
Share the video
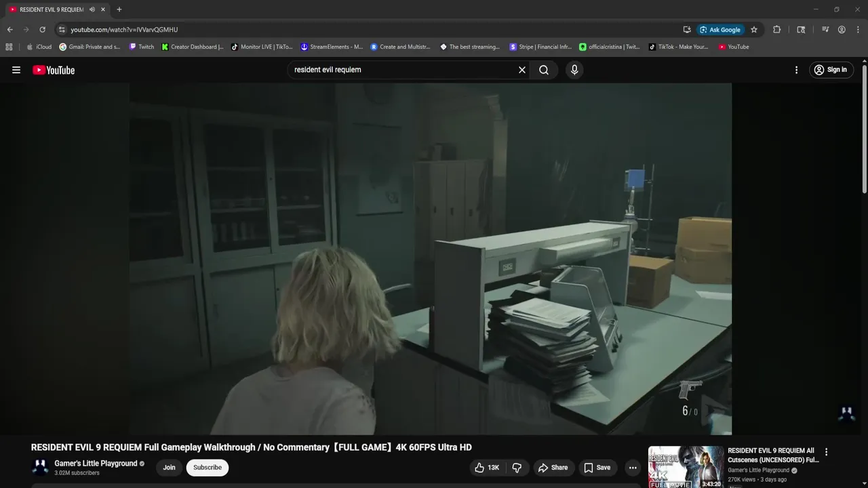coord(553,468)
